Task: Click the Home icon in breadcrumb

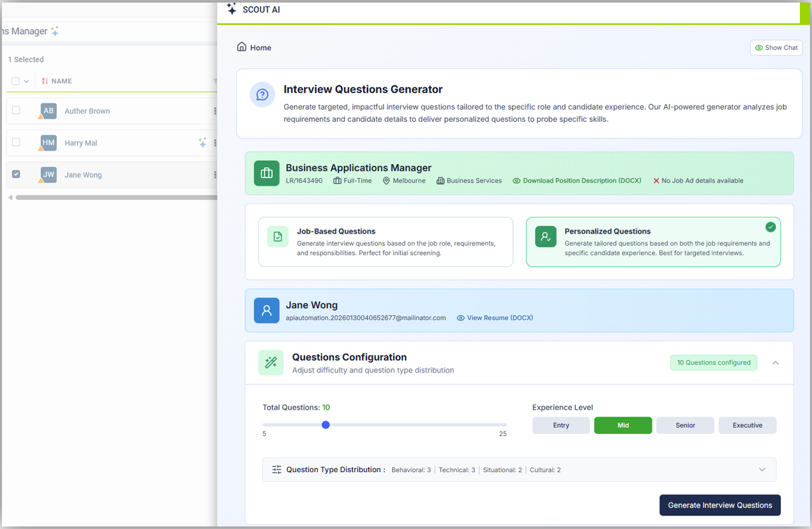Action: (241, 47)
